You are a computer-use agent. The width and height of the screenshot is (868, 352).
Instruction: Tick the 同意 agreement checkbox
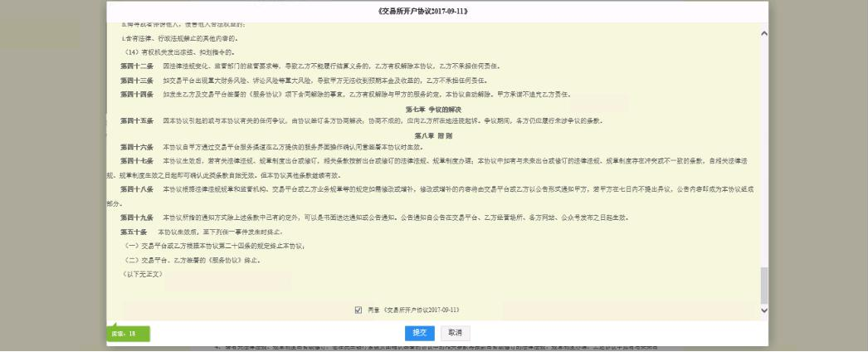coord(358,310)
